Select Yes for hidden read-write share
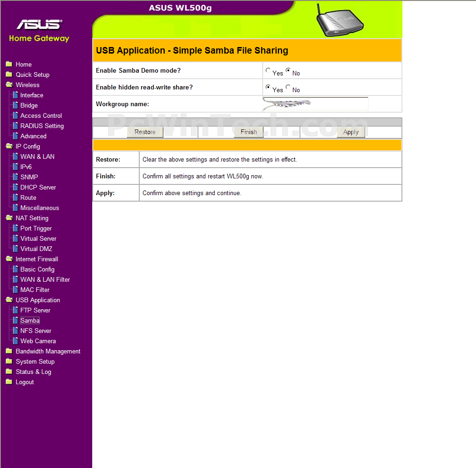 268,87
